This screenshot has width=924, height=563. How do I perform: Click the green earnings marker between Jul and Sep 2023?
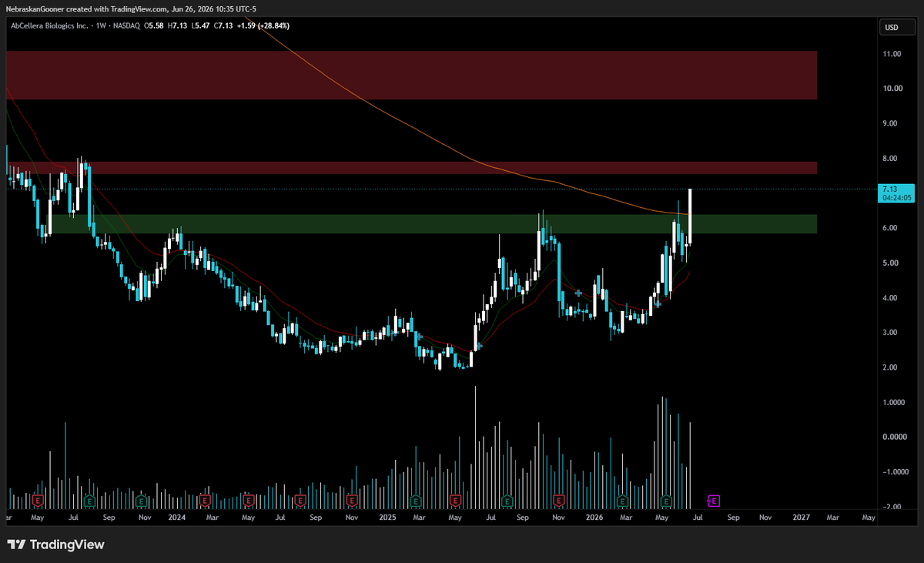click(89, 501)
